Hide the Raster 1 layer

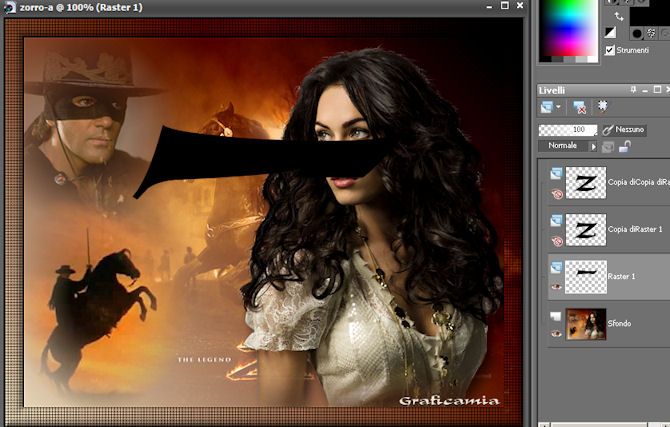click(x=556, y=286)
